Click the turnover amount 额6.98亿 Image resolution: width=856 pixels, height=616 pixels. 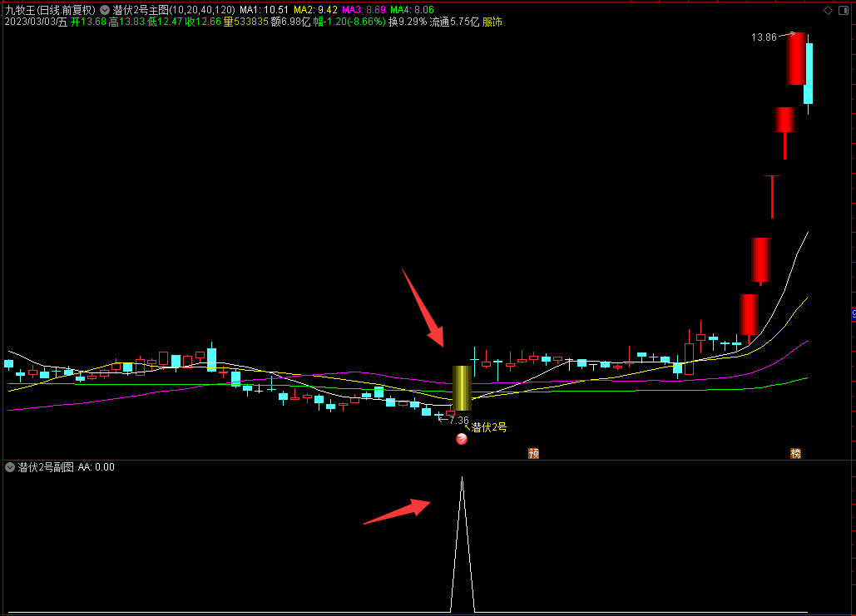coord(290,22)
